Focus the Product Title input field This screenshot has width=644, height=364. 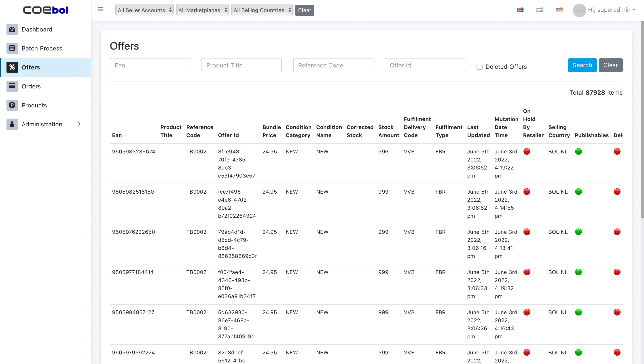point(241,65)
